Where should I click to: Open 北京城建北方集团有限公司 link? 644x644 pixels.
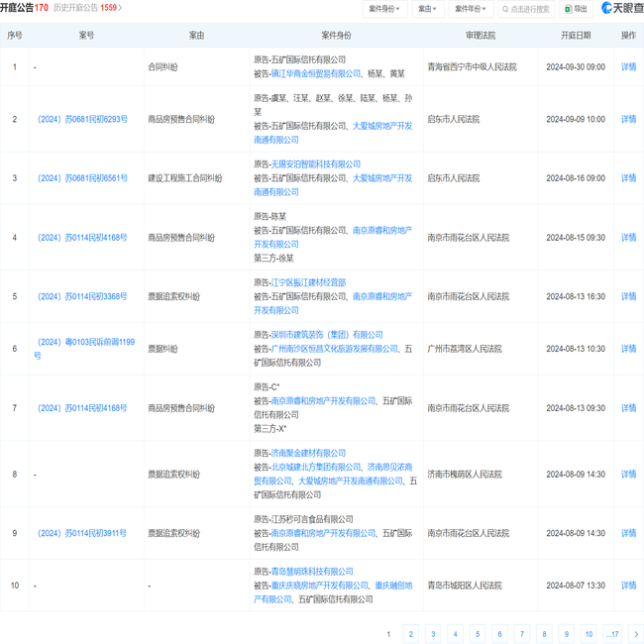[x=316, y=467]
